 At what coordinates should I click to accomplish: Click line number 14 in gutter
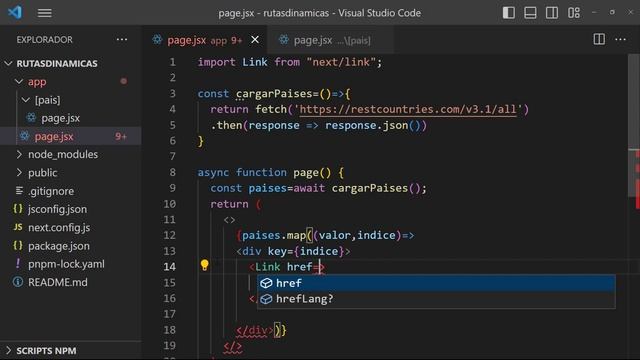(x=169, y=267)
